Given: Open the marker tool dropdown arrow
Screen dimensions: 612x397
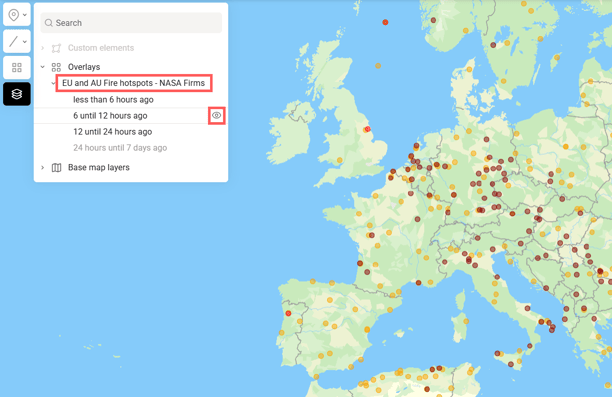Looking at the screenshot, I should click(x=25, y=15).
